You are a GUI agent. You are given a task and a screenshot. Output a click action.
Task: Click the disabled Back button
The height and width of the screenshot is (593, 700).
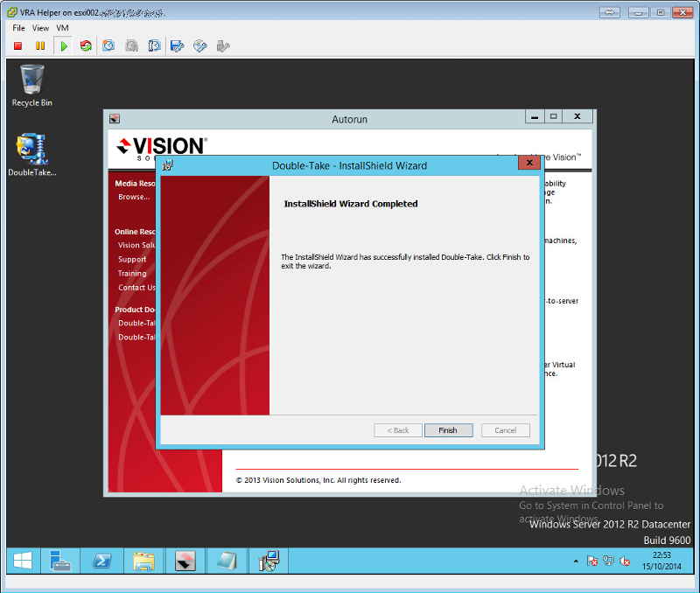[x=398, y=430]
